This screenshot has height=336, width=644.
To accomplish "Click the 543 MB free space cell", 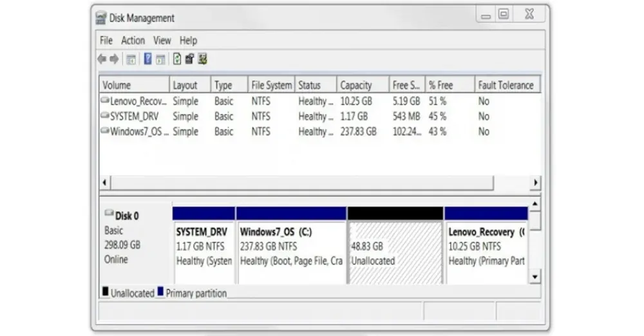I will pyautogui.click(x=406, y=117).
